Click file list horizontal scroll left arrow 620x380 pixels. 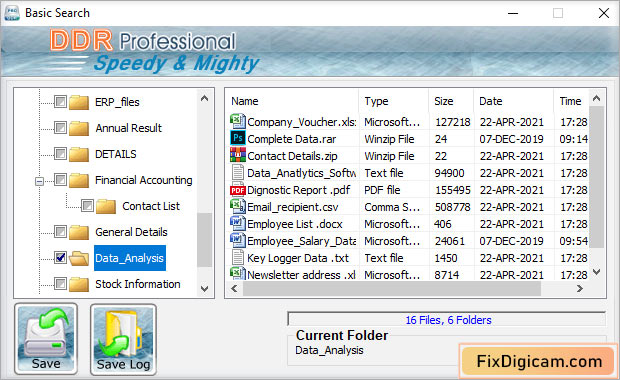pos(234,289)
